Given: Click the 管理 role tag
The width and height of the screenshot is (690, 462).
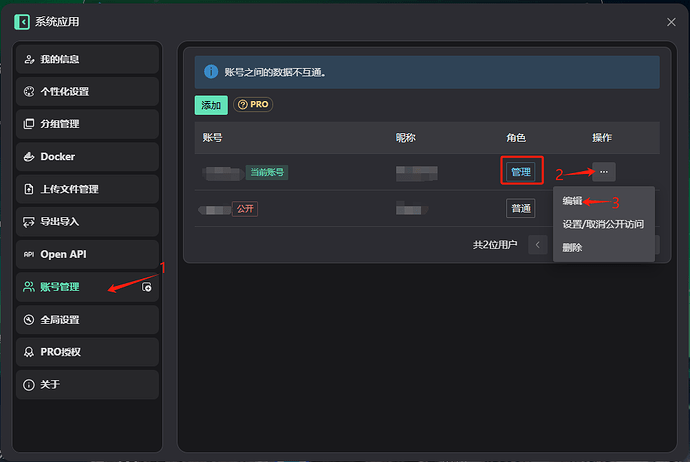Looking at the screenshot, I should (x=521, y=172).
